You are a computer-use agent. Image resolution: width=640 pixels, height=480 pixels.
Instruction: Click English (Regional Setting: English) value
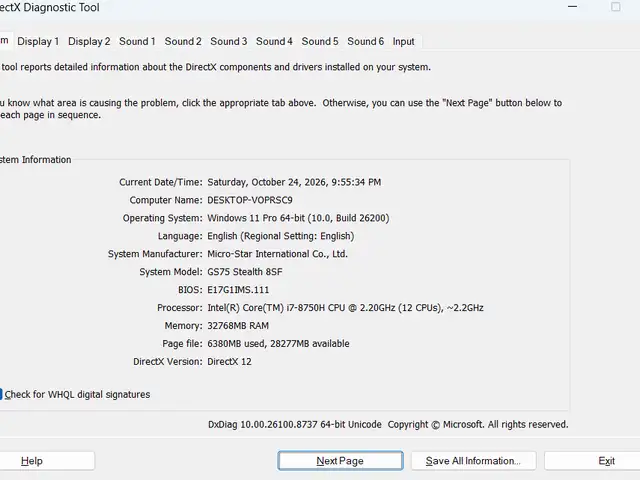281,236
